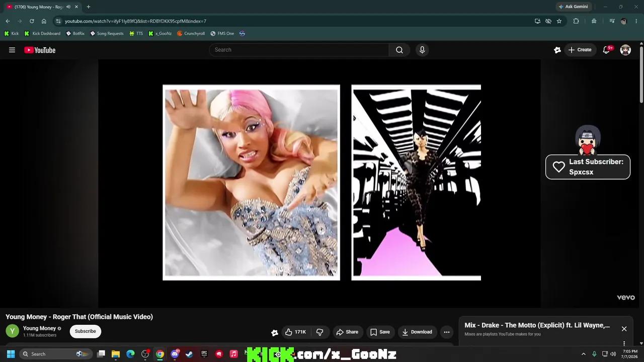Open Chrome profile avatar
The image size is (644, 362).
(624, 21)
